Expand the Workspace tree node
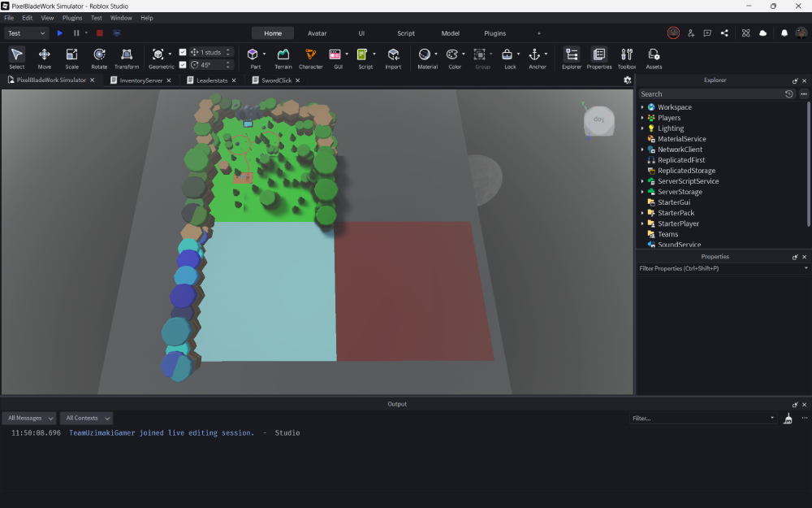Screen dimensions: 812x508 click(x=642, y=107)
